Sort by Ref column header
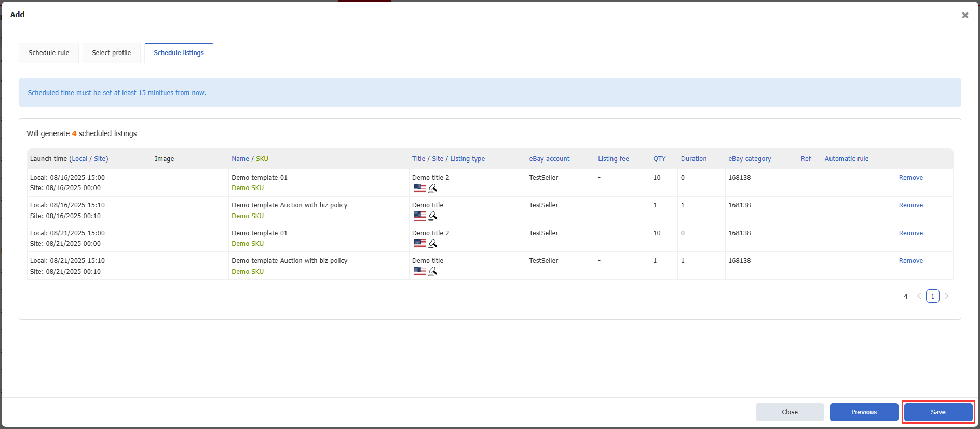Screen dimensions: 980x429 coord(806,159)
